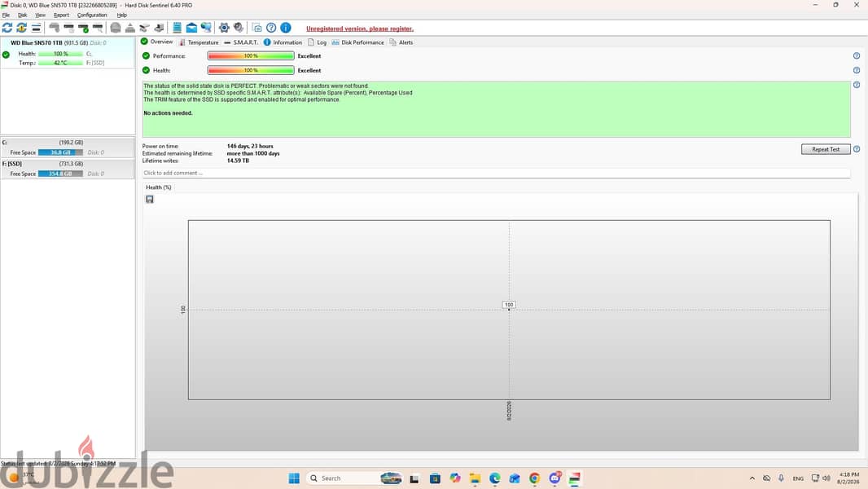Click the Performance 100% bar
Image resolution: width=868 pixels, height=489 pixels.
(251, 56)
